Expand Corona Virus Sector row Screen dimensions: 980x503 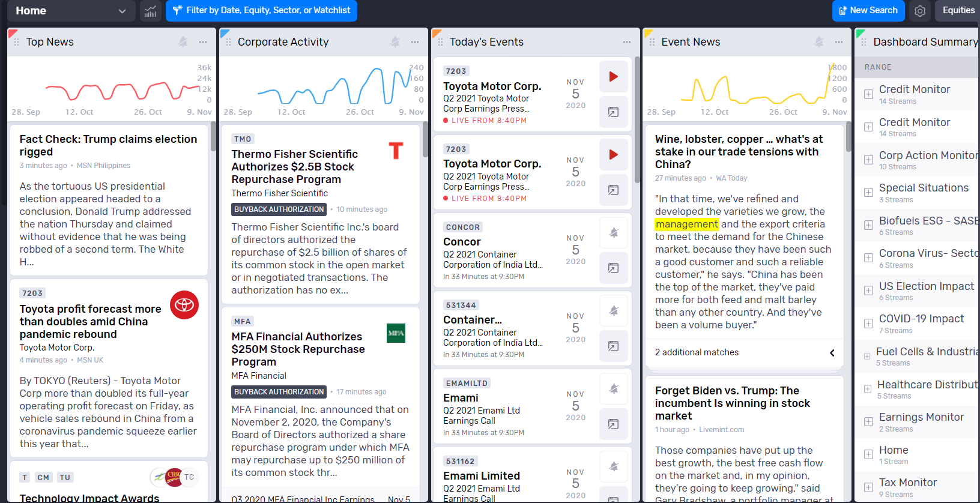click(x=868, y=258)
